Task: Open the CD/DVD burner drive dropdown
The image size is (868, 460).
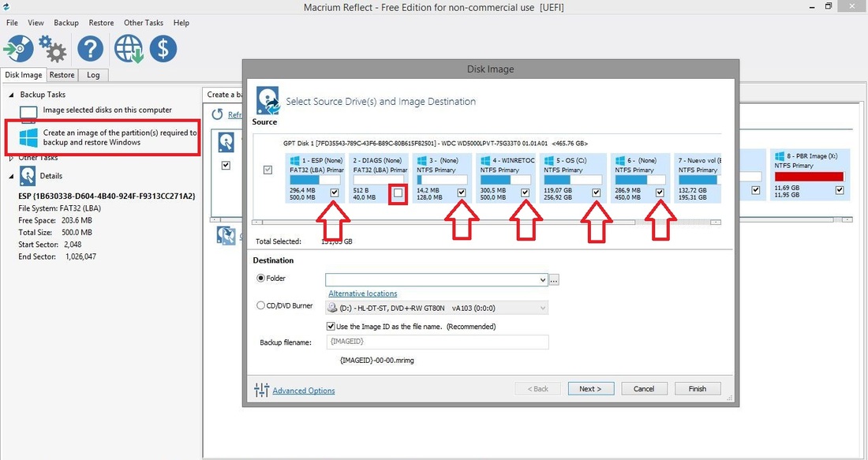Action: click(543, 308)
